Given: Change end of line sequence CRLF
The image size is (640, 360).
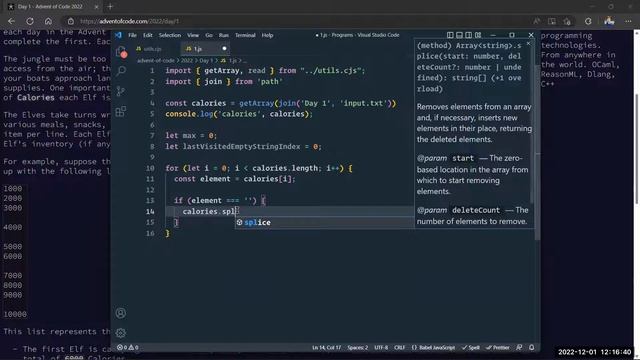Looking at the screenshot, I should (x=400, y=347).
